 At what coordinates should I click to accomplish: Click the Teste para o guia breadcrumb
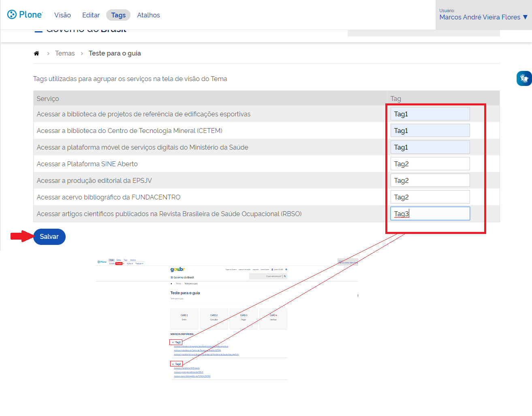(115, 54)
